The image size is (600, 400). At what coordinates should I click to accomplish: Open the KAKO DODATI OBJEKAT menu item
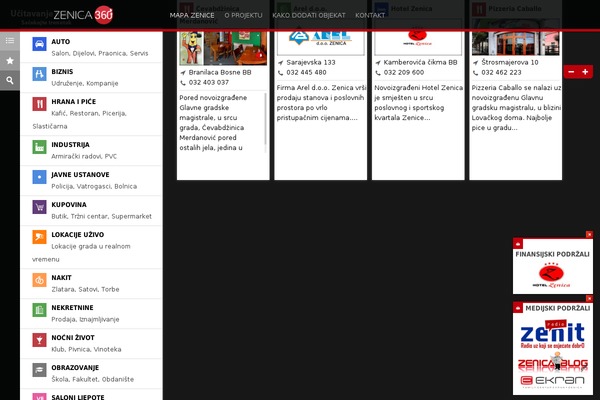point(309,15)
